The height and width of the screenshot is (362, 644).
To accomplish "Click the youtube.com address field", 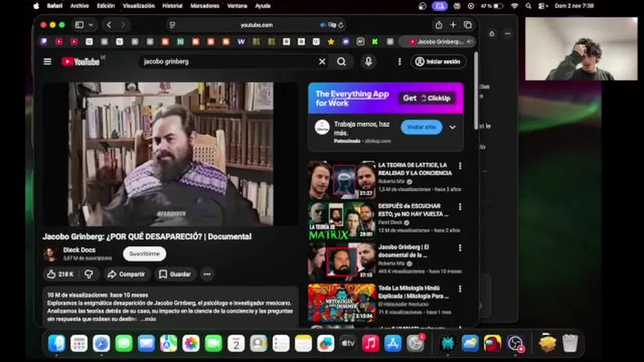I will 256,25.
